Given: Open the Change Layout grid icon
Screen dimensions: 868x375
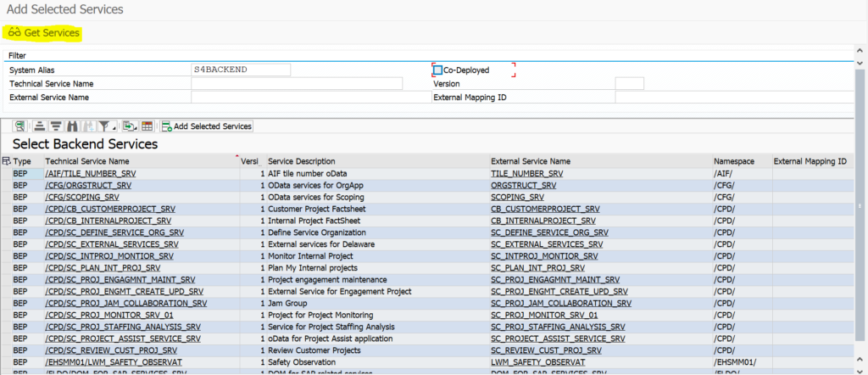Looking at the screenshot, I should (x=147, y=126).
